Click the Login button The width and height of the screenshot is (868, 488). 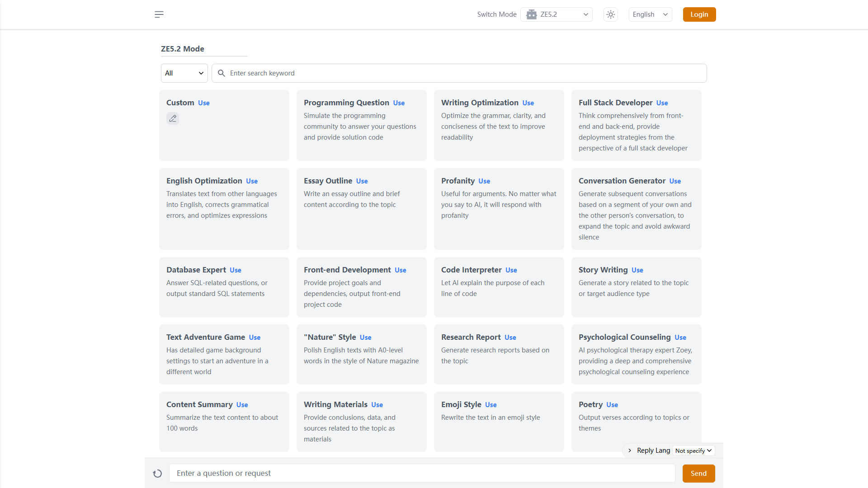pyautogui.click(x=699, y=14)
